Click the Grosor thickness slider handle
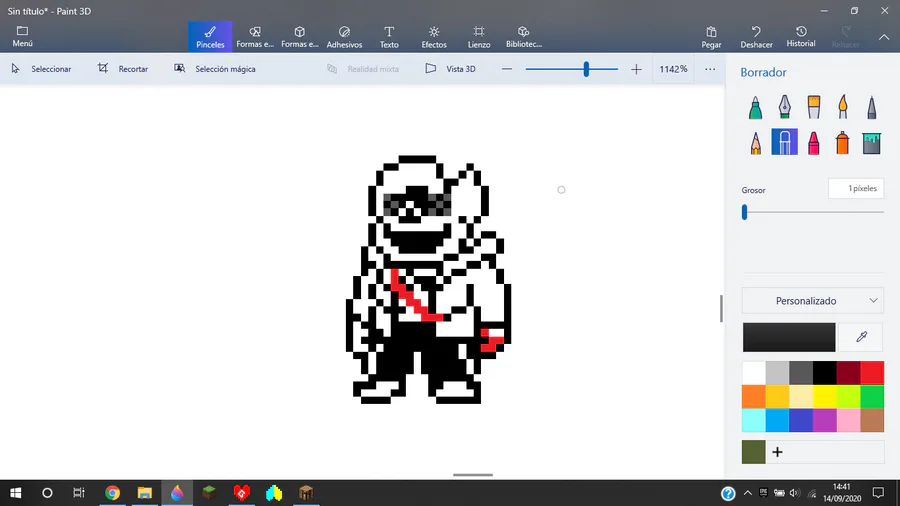Image resolution: width=900 pixels, height=506 pixels. [x=744, y=212]
